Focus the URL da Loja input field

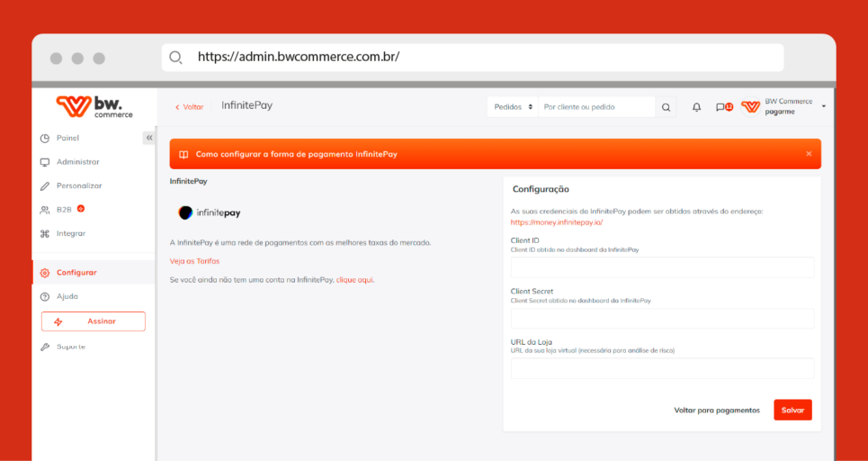(662, 368)
